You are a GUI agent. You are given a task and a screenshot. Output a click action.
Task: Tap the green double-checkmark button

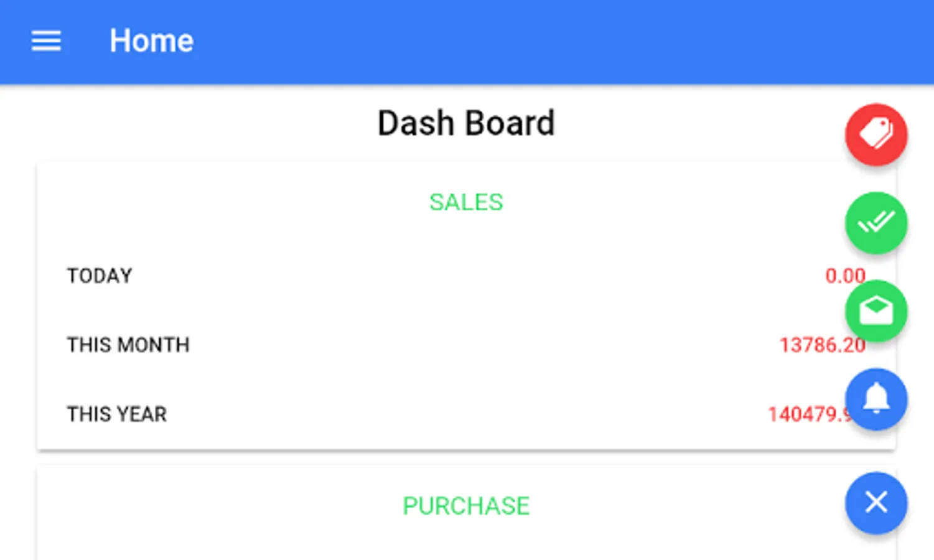coord(876,223)
